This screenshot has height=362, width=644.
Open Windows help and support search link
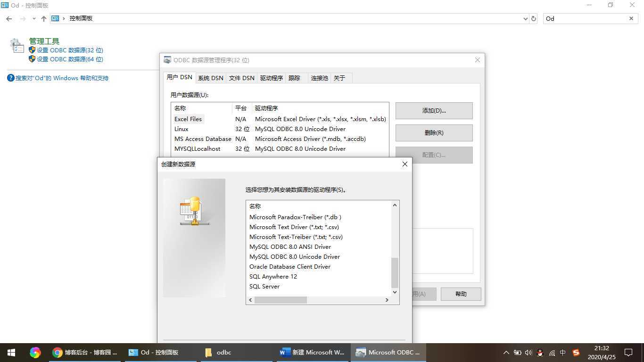(62, 78)
